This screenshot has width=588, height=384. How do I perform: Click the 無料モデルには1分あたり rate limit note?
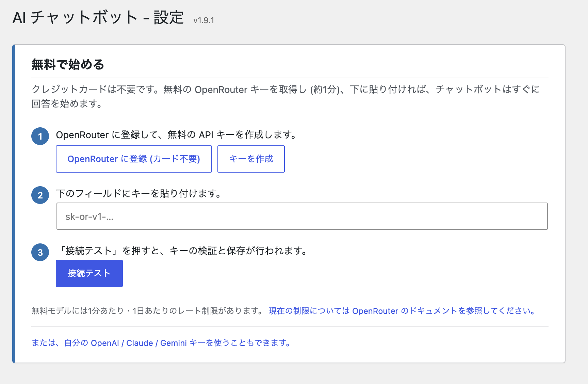pyautogui.click(x=148, y=311)
